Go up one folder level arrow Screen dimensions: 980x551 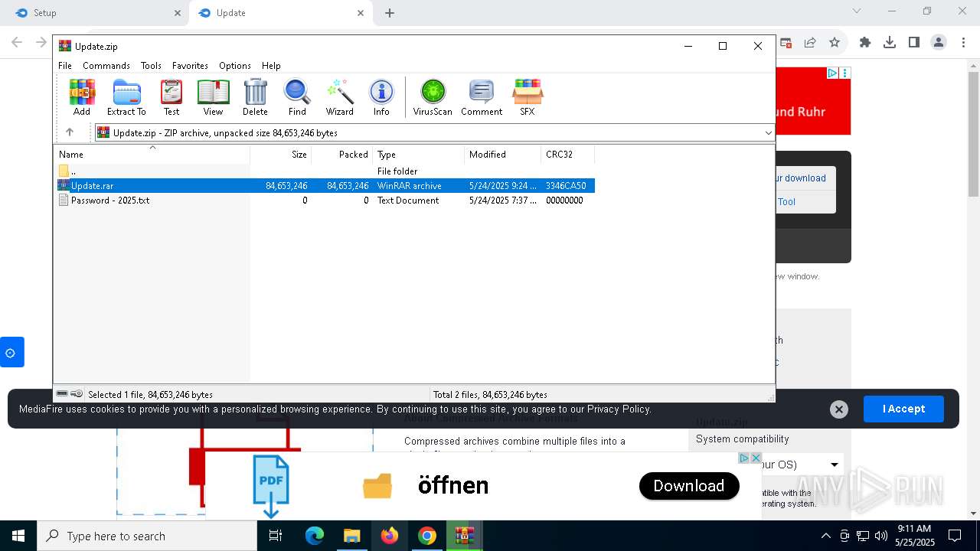pos(70,132)
